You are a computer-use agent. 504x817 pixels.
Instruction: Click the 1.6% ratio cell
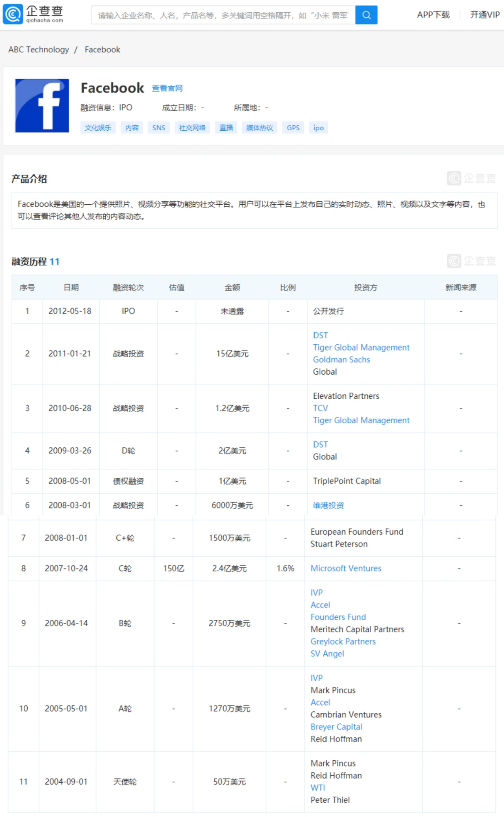tap(285, 568)
